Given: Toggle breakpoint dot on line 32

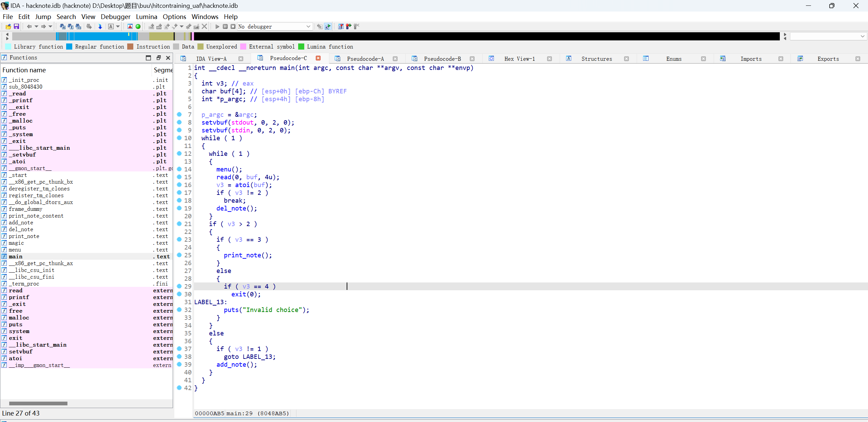Looking at the screenshot, I should (179, 310).
